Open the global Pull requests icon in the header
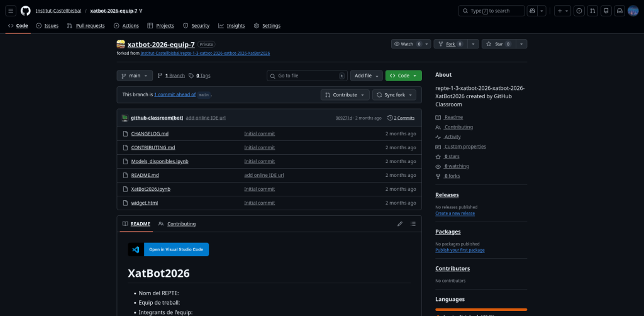 pos(592,11)
